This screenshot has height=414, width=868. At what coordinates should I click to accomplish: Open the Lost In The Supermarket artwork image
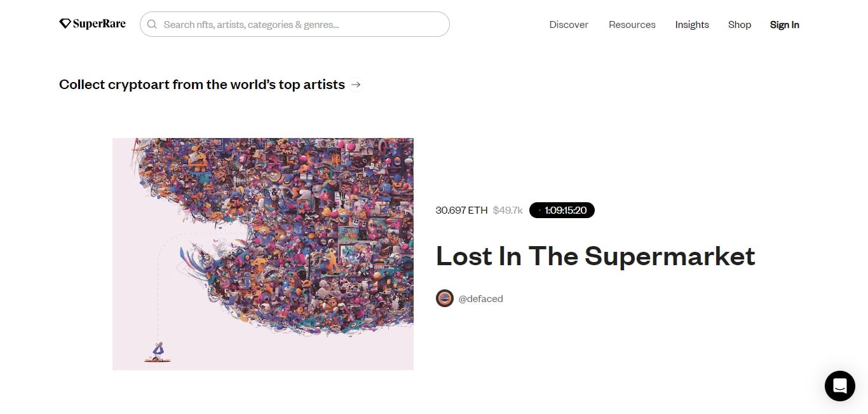262,253
